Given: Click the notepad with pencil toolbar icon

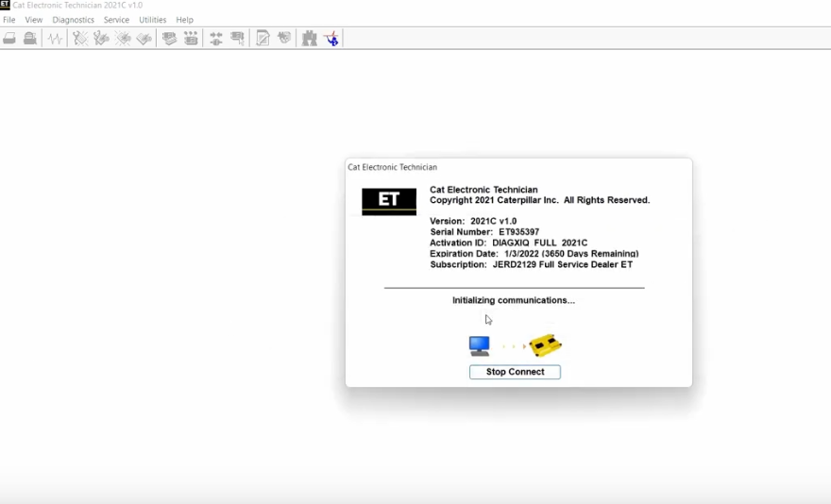Looking at the screenshot, I should click(263, 38).
